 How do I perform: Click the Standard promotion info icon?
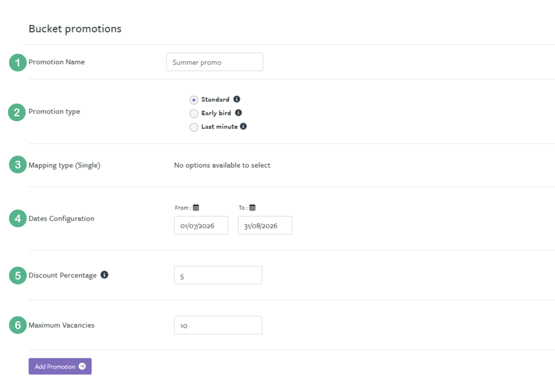coord(237,99)
